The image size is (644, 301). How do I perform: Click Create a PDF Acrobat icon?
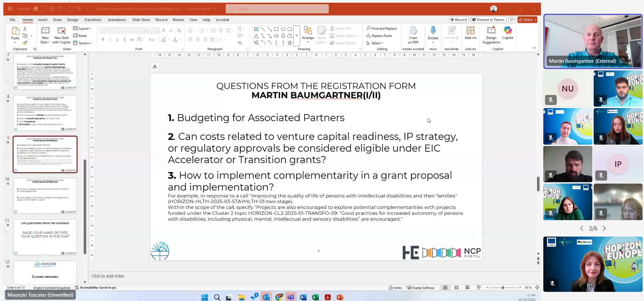click(x=413, y=31)
